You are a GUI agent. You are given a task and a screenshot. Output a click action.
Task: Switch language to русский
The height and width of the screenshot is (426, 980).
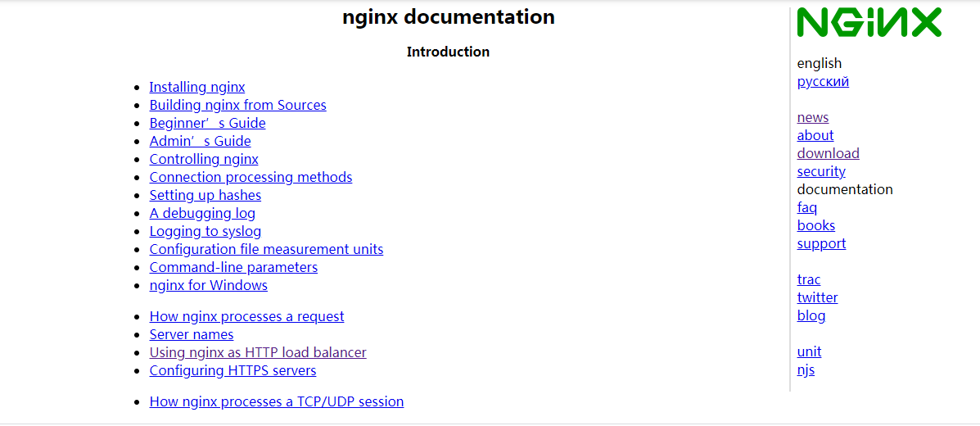tap(823, 81)
